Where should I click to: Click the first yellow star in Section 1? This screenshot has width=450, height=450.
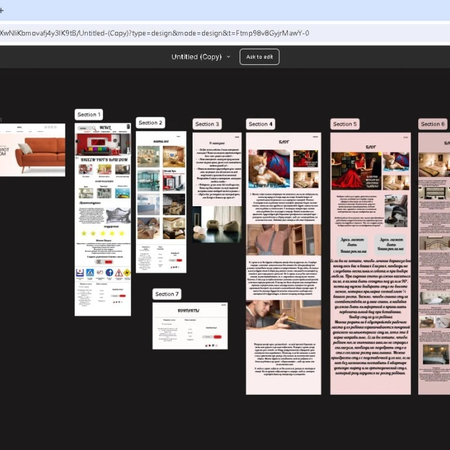(x=84, y=233)
